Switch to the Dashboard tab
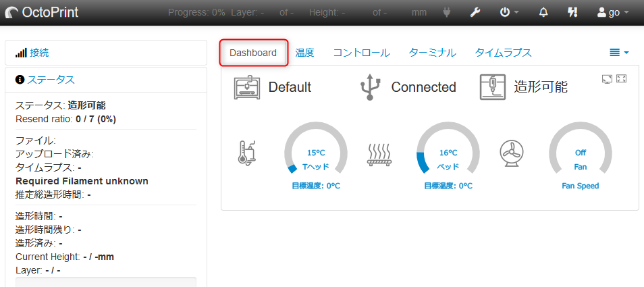Screen dimensions: 644x287 253,53
